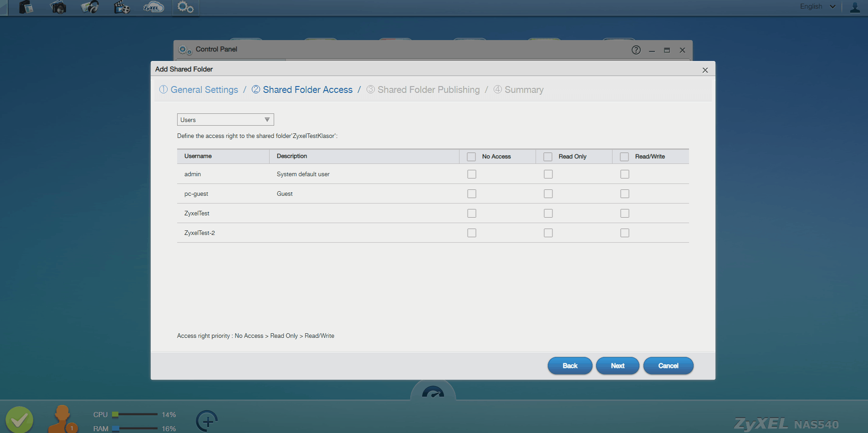Viewport: 868px width, 433px height.
Task: Maximize the Control Panel window
Action: (x=667, y=50)
